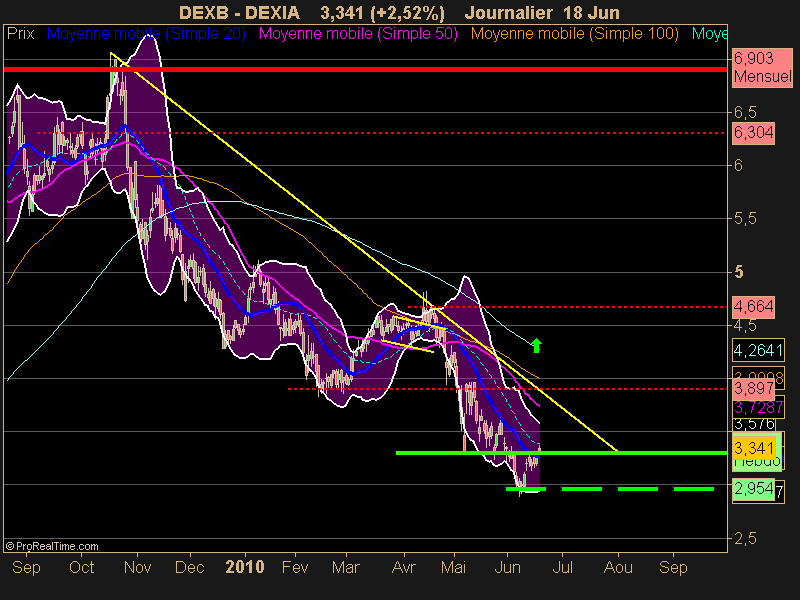Click the Jun month label
Image resolution: width=800 pixels, height=600 pixels.
coord(508,567)
